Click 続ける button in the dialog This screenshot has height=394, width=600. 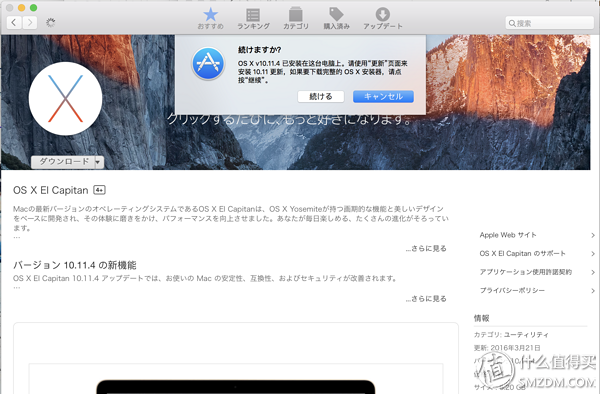pyautogui.click(x=321, y=96)
